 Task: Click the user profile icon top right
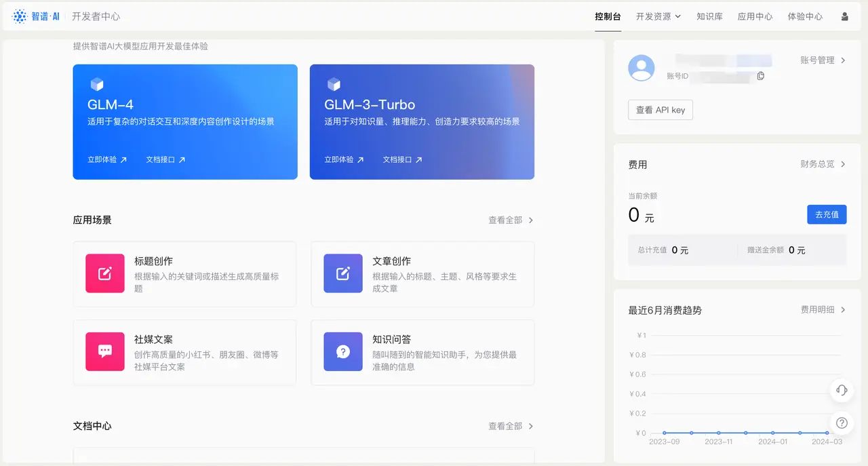pyautogui.click(x=844, y=16)
